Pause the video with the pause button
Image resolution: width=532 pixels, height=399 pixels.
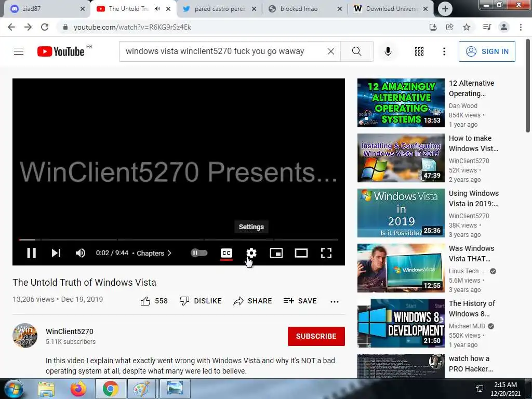(31, 253)
